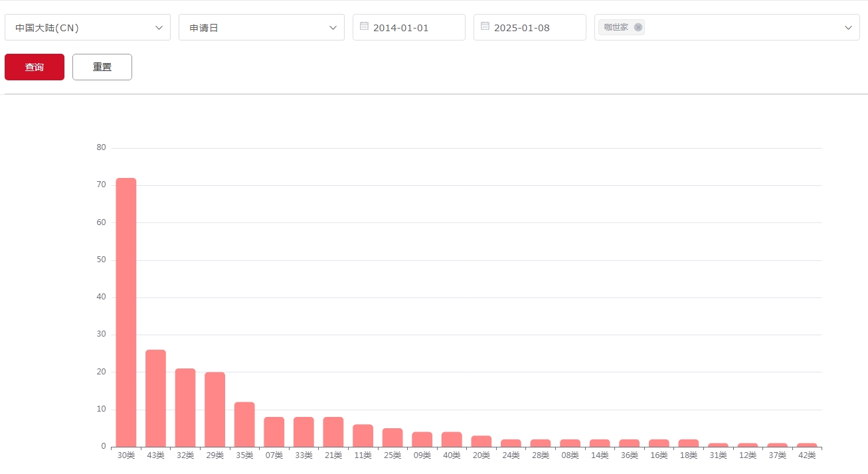
Task: Select the tallest bar for 30类
Action: (126, 312)
